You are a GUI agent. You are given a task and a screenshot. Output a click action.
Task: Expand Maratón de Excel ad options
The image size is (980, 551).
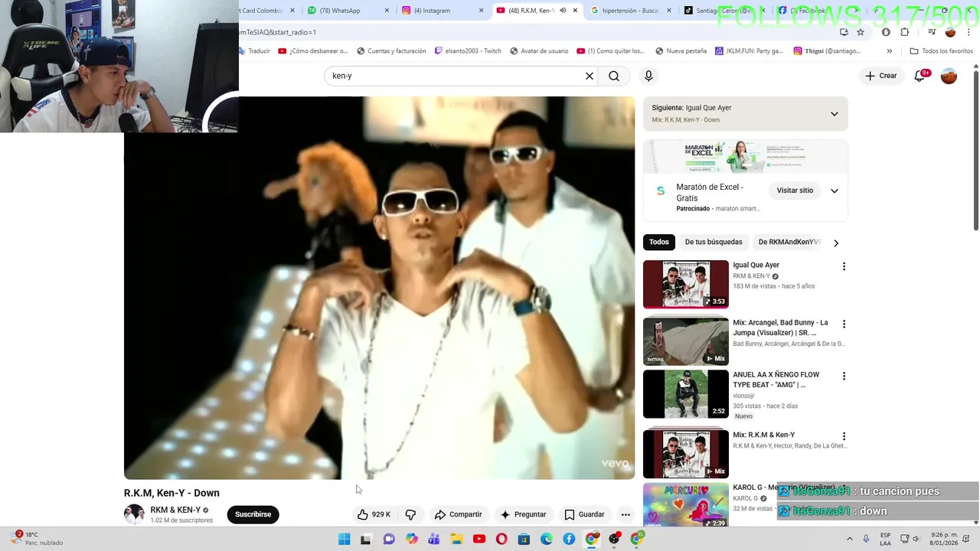click(835, 191)
